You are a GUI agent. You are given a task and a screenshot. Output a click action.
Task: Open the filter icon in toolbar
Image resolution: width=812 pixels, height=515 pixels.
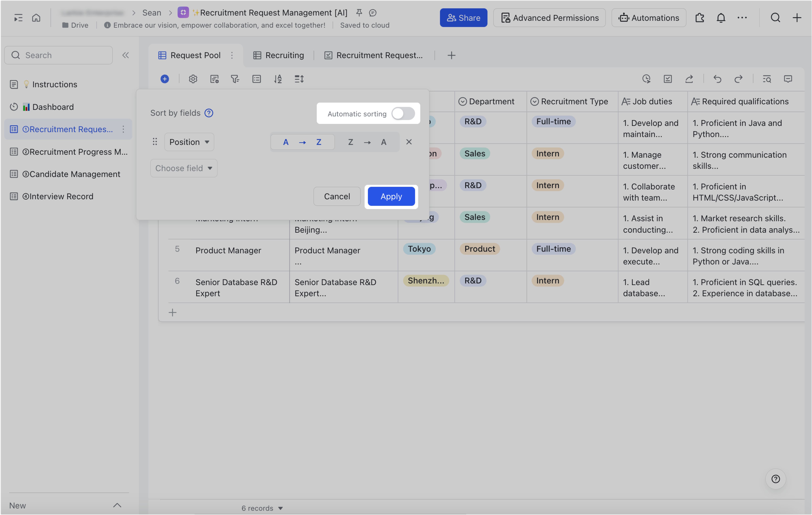pyautogui.click(x=235, y=79)
